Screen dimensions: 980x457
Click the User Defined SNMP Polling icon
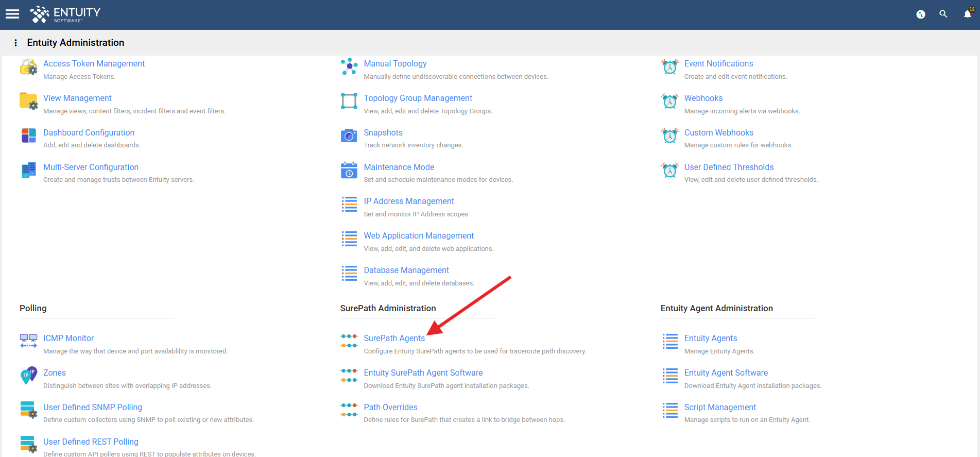pyautogui.click(x=28, y=410)
